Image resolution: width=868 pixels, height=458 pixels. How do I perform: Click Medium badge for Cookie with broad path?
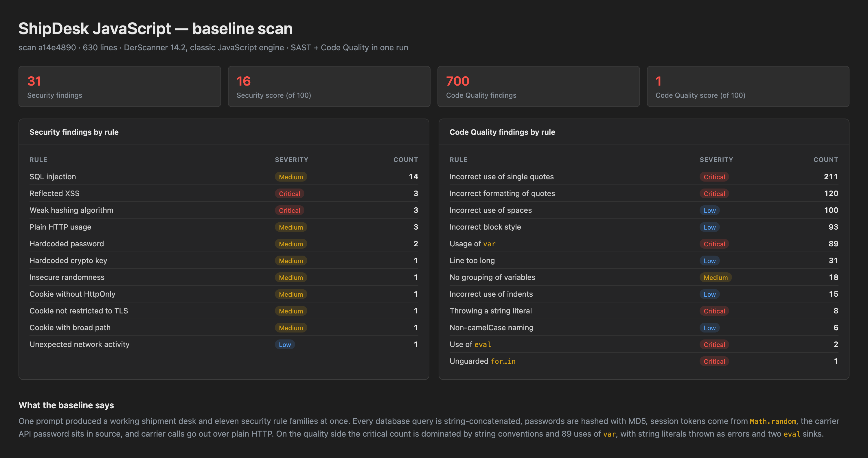pyautogui.click(x=291, y=328)
